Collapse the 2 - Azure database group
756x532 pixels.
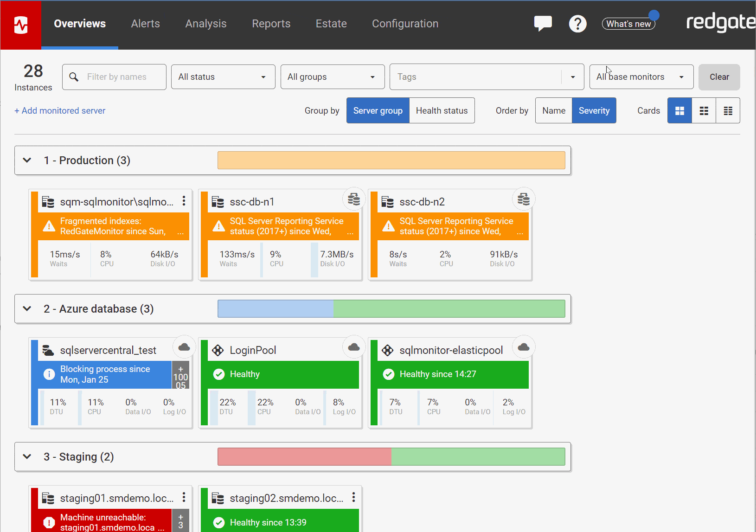pyautogui.click(x=27, y=309)
